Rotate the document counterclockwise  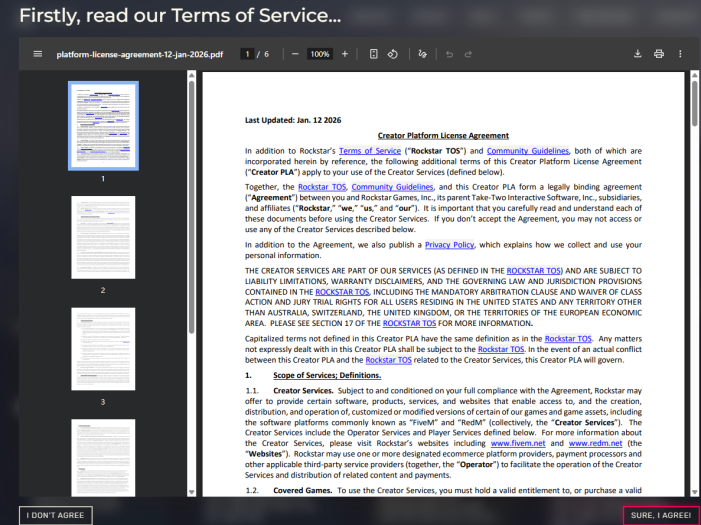pos(393,54)
